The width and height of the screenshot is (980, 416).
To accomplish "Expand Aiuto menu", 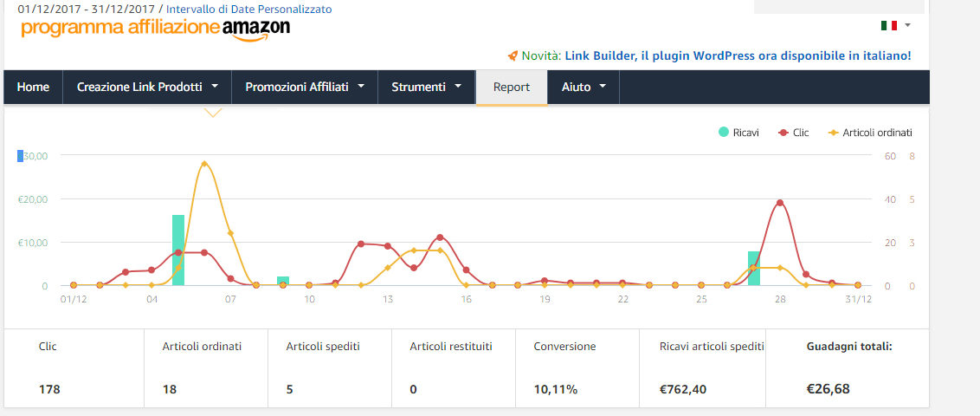I will pyautogui.click(x=583, y=87).
